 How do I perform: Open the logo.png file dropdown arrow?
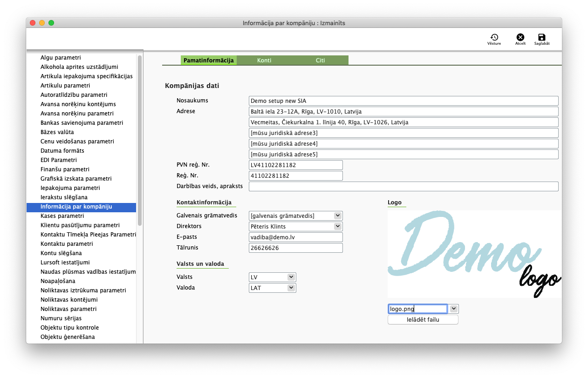(x=454, y=309)
